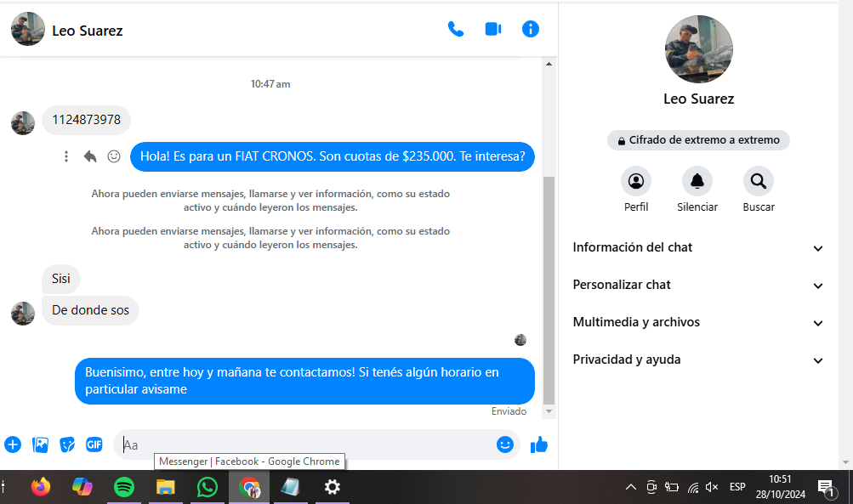Viewport: 853px width, 504px height.
Task: Open emoji picker in message box
Action: (x=505, y=445)
